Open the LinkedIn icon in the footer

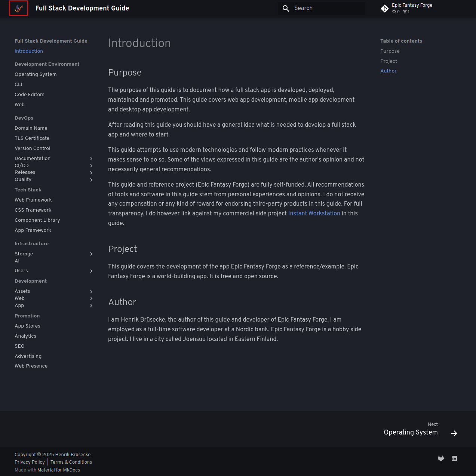(454, 458)
